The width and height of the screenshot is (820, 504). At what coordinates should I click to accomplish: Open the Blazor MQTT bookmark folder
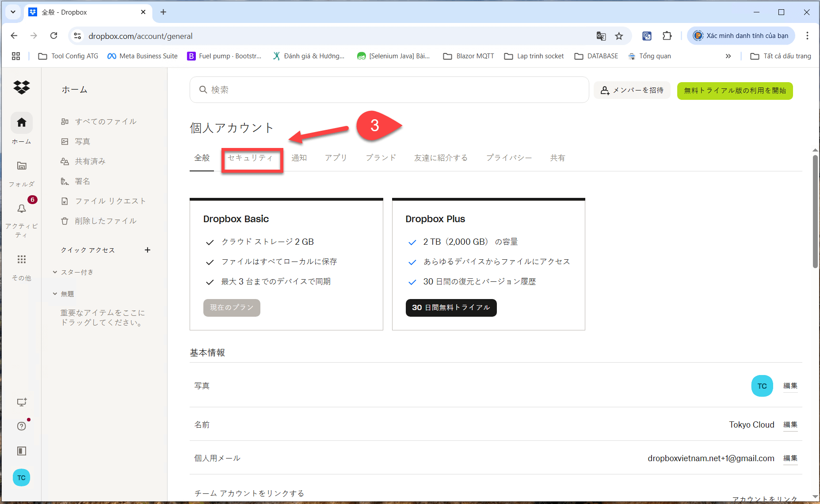point(469,56)
